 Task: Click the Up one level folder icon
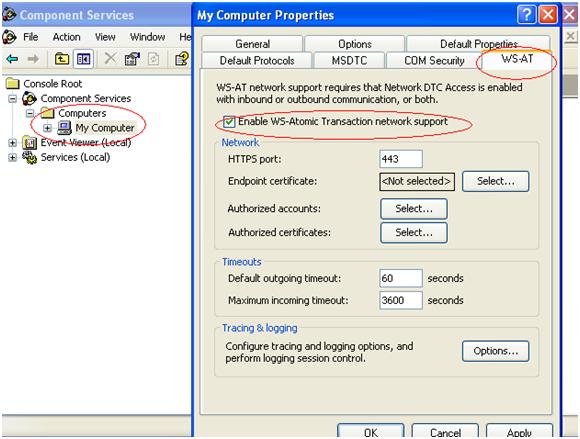tap(62, 59)
